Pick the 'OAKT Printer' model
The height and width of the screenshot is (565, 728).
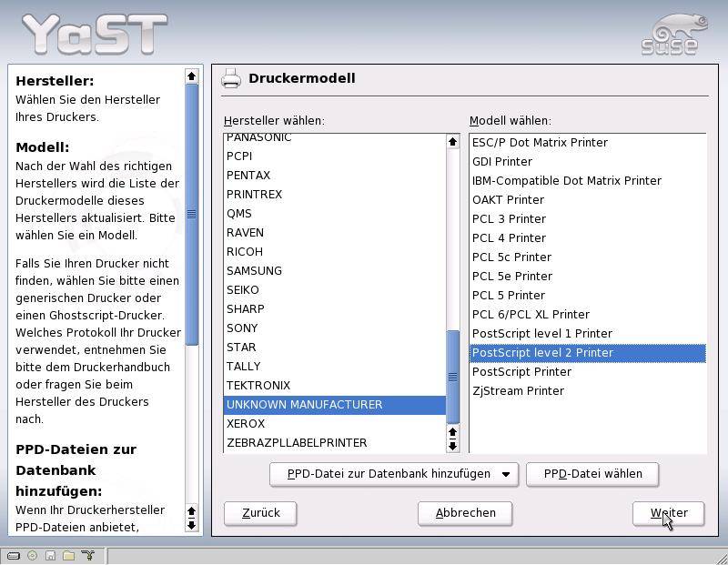click(x=587, y=199)
